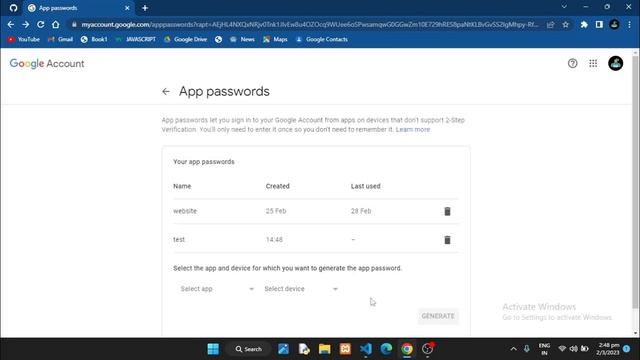Open File Explorer from the taskbar
Image resolution: width=640 pixels, height=360 pixels.
[324, 349]
